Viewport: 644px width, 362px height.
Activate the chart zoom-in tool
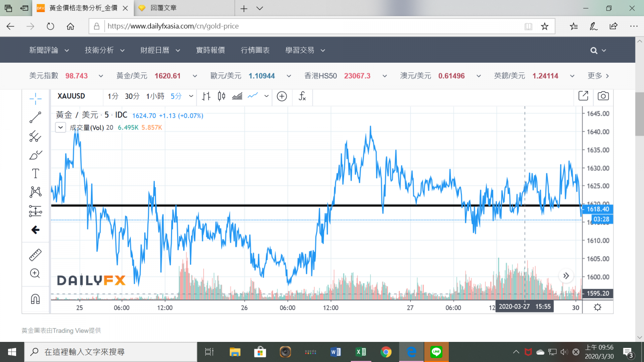(x=35, y=274)
